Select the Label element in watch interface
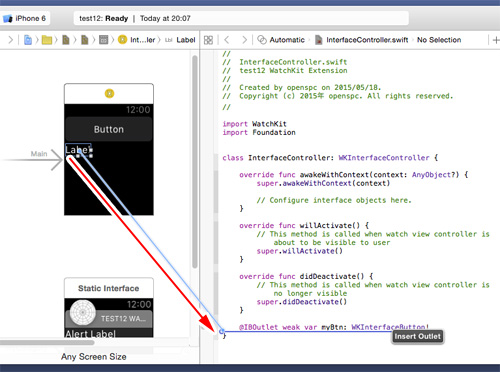This screenshot has height=372, width=500. (x=77, y=150)
